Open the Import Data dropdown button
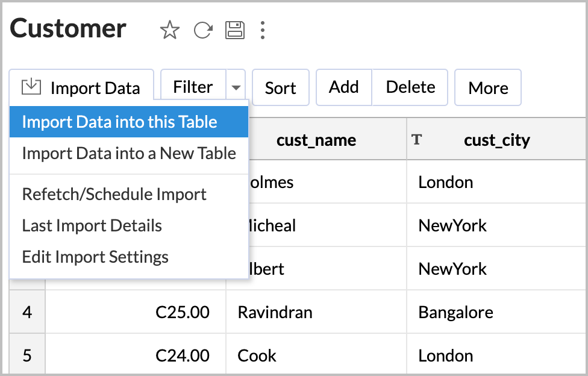The height and width of the screenshot is (376, 588). 81,88
